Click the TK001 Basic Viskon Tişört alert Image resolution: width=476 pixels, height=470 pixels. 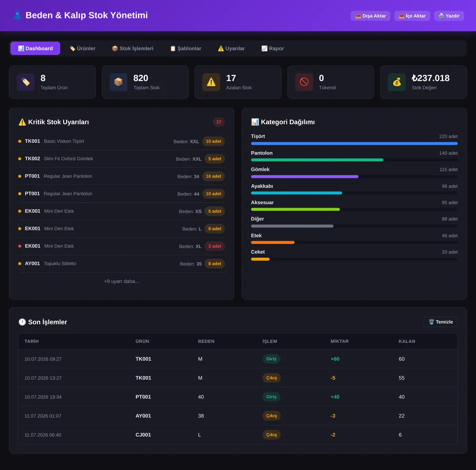pyautogui.click(x=121, y=141)
